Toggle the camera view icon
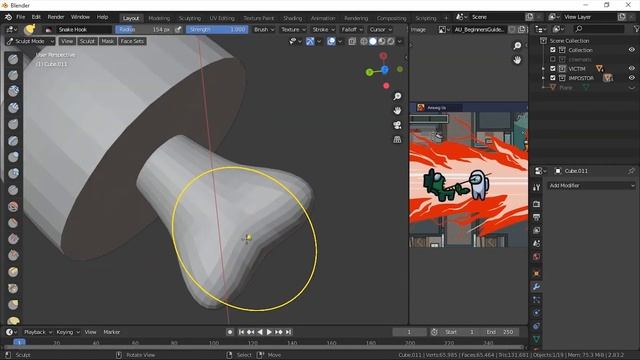The height and width of the screenshot is (360, 640). 397,125
